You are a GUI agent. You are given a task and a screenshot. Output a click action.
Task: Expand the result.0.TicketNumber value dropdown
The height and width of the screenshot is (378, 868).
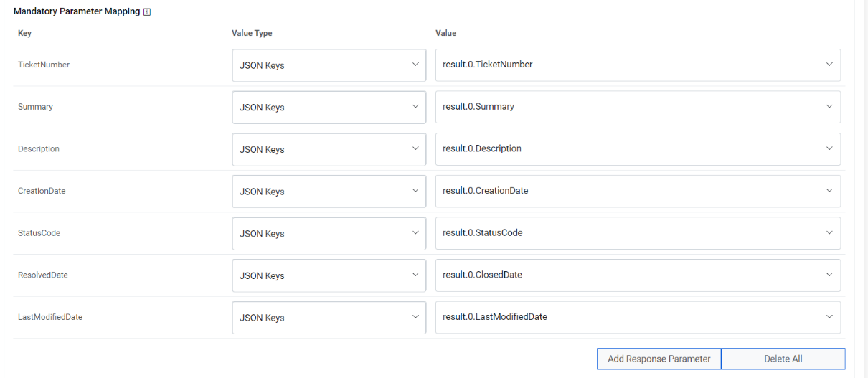tap(637, 65)
